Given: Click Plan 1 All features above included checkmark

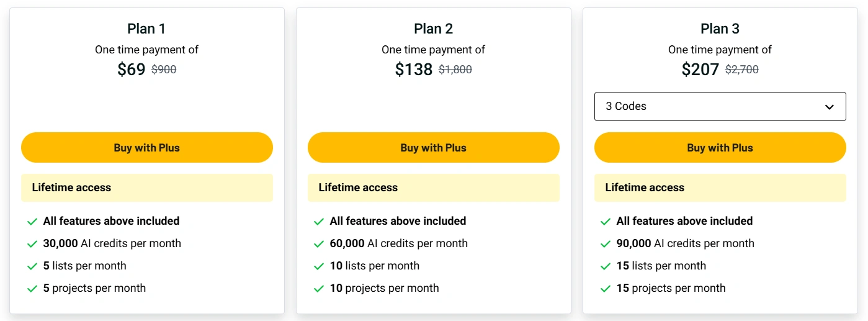Looking at the screenshot, I should pyautogui.click(x=32, y=222).
